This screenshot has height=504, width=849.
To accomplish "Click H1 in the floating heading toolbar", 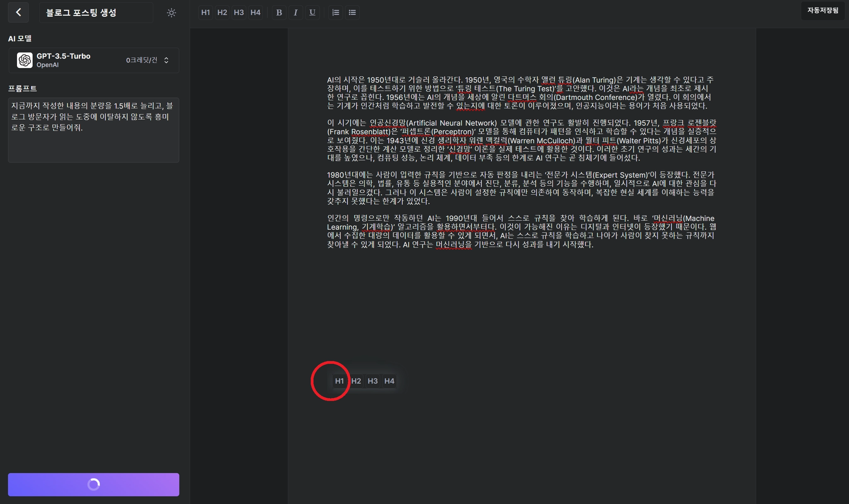I will [x=340, y=381].
